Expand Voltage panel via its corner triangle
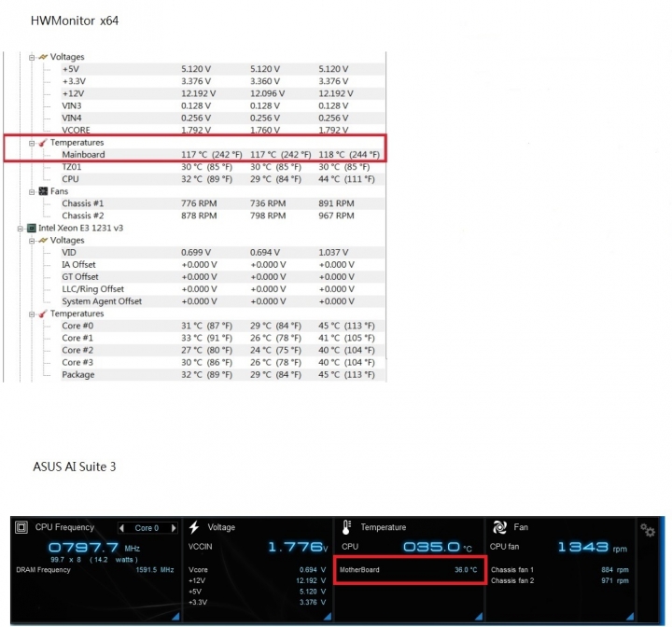Viewport: 672px width, 627px height. 328,617
